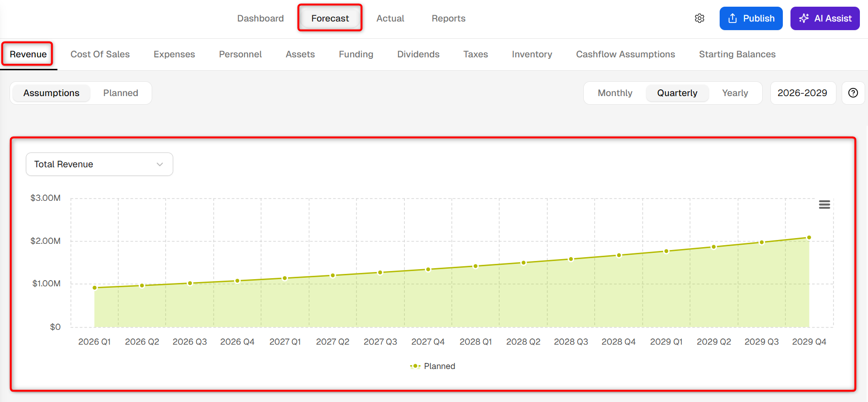Switch to the Forecast tab
Screen dimensions: 868x402
click(x=330, y=18)
